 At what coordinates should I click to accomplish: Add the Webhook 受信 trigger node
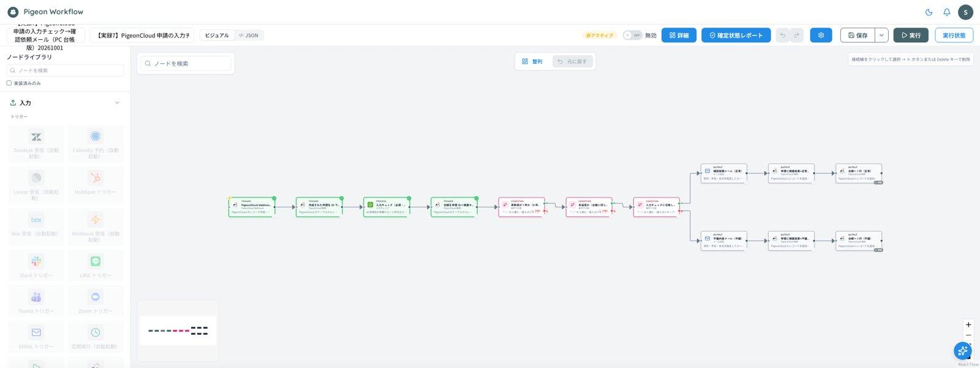point(96,228)
